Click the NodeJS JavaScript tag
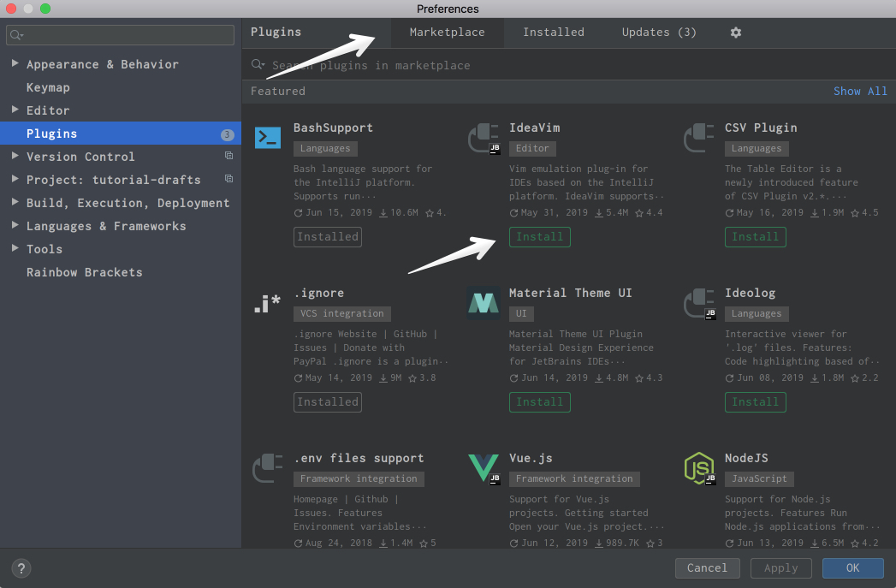Screen dimensions: 896x588 tap(759, 478)
